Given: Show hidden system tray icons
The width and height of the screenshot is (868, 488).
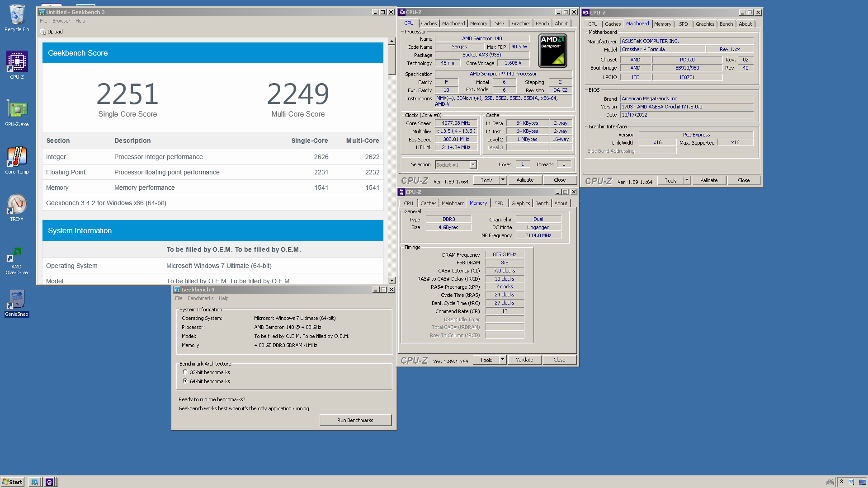Looking at the screenshot, I should click(841, 482).
